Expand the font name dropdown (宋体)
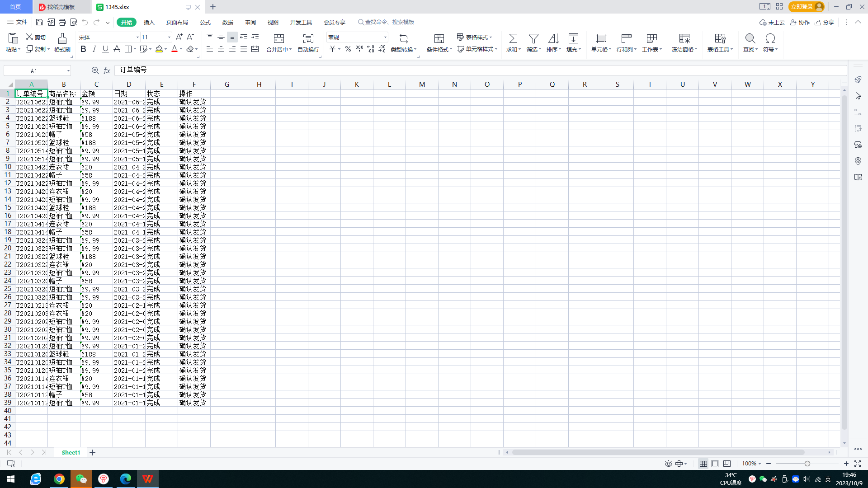 pos(137,38)
